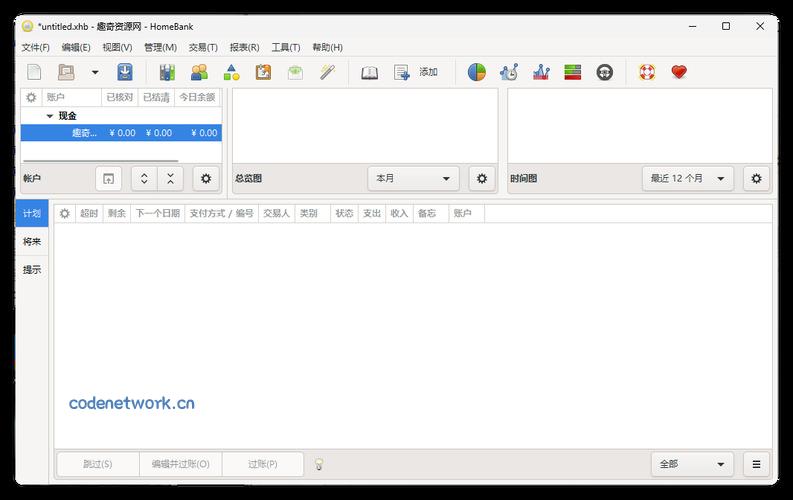Show all transactions open book icon
Image resolution: width=793 pixels, height=500 pixels.
[x=369, y=73]
